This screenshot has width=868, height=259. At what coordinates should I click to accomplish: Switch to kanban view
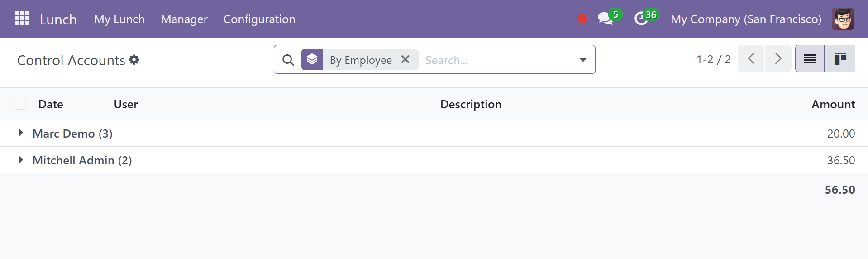point(840,59)
